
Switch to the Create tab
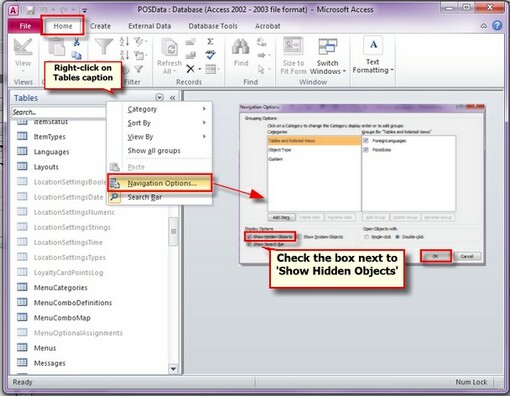pyautogui.click(x=100, y=26)
